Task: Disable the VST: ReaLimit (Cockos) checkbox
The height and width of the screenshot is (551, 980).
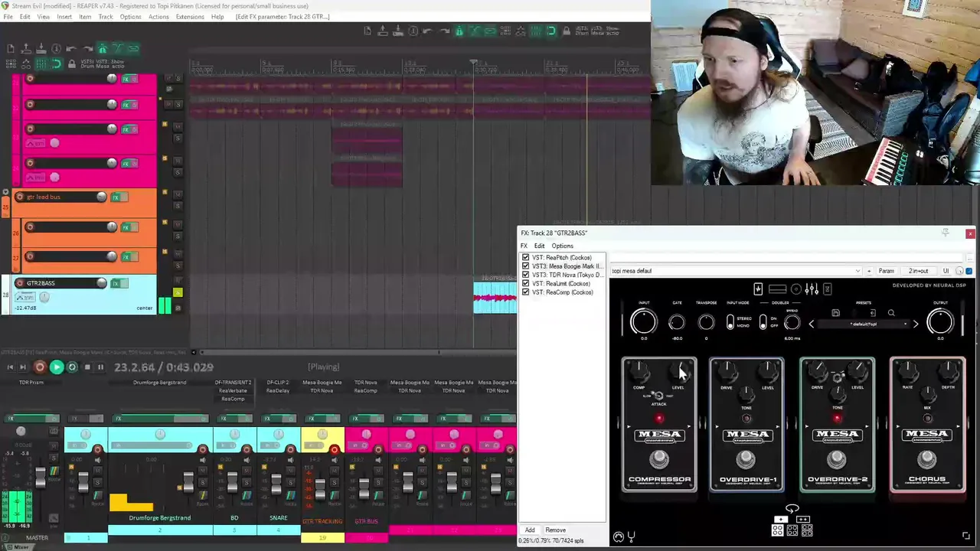Action: pyautogui.click(x=525, y=284)
